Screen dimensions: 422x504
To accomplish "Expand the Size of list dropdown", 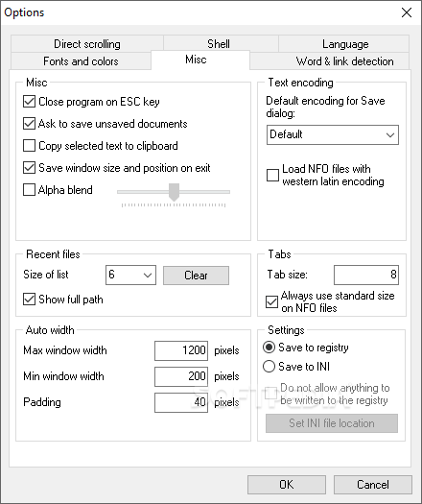I will click(130, 276).
